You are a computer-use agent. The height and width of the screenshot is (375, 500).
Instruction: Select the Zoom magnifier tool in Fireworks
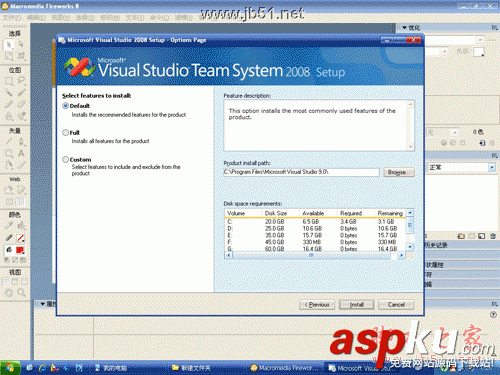[x=21, y=293]
